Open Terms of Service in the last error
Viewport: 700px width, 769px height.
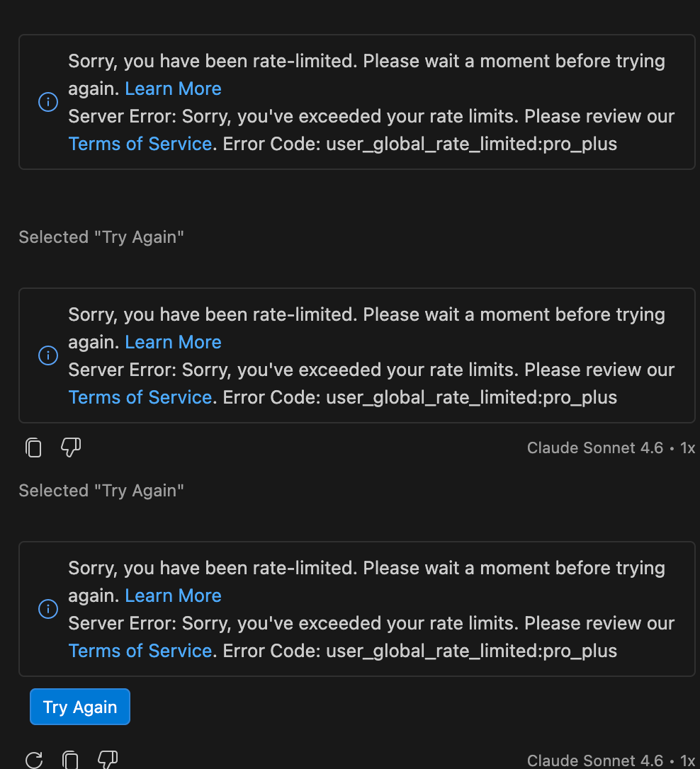(140, 651)
